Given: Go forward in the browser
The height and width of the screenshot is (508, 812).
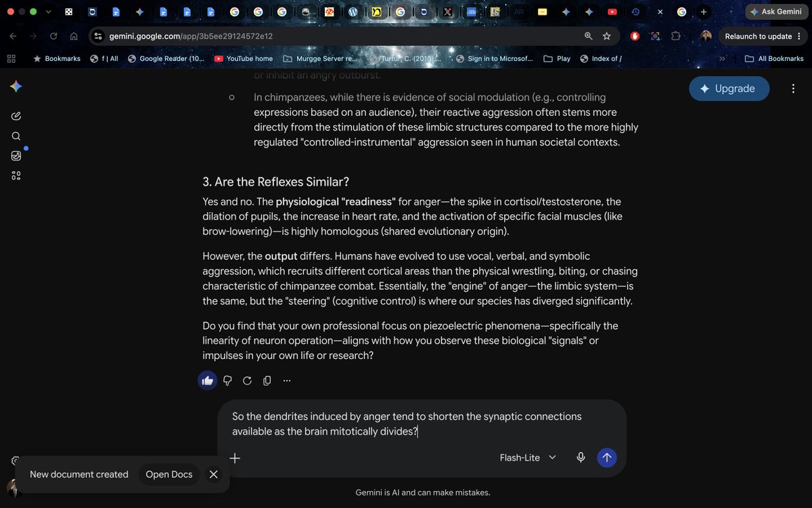Looking at the screenshot, I should [33, 37].
